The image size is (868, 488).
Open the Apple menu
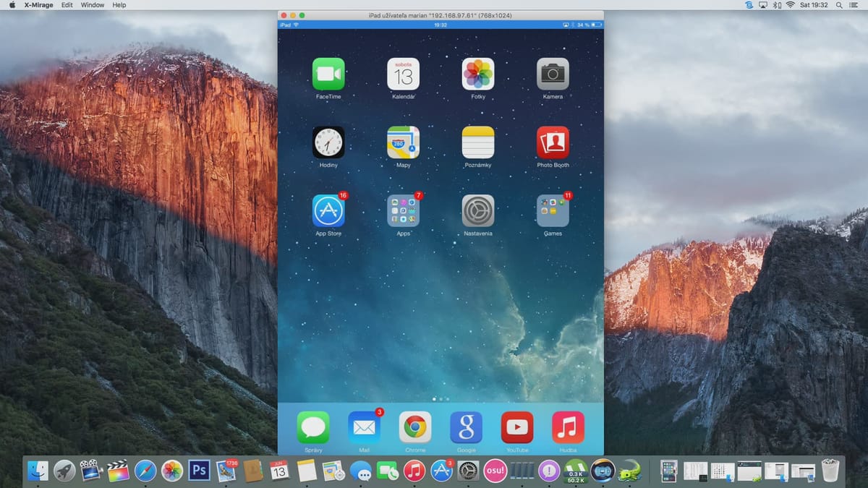[12, 5]
